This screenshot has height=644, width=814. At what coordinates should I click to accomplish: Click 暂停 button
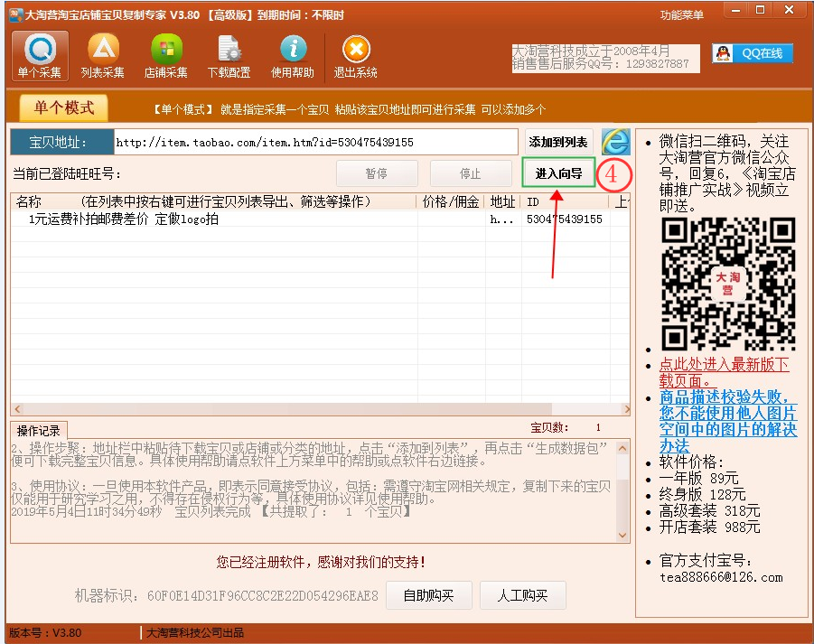(377, 173)
